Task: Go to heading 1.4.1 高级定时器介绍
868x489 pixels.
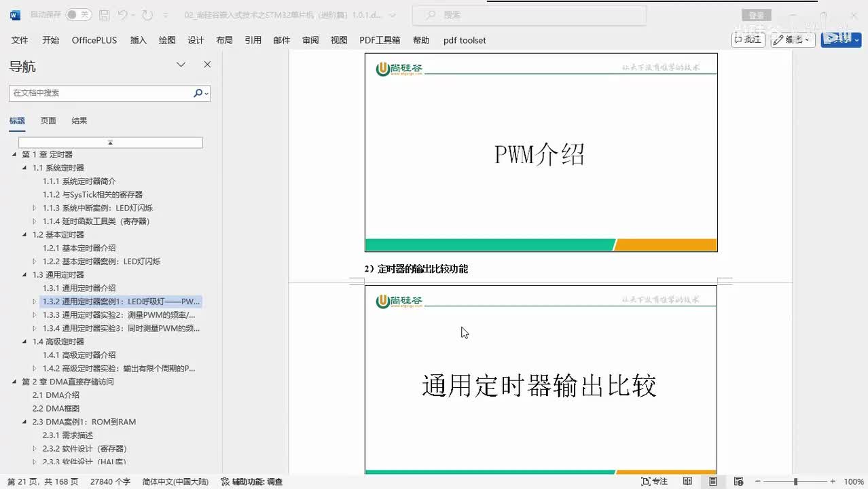Action: click(79, 355)
